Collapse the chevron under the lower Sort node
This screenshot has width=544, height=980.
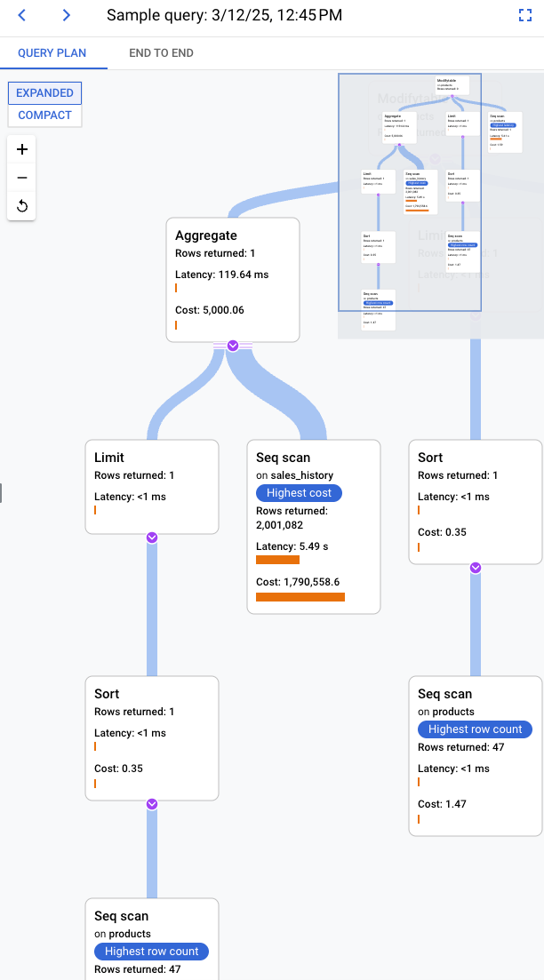pos(151,804)
